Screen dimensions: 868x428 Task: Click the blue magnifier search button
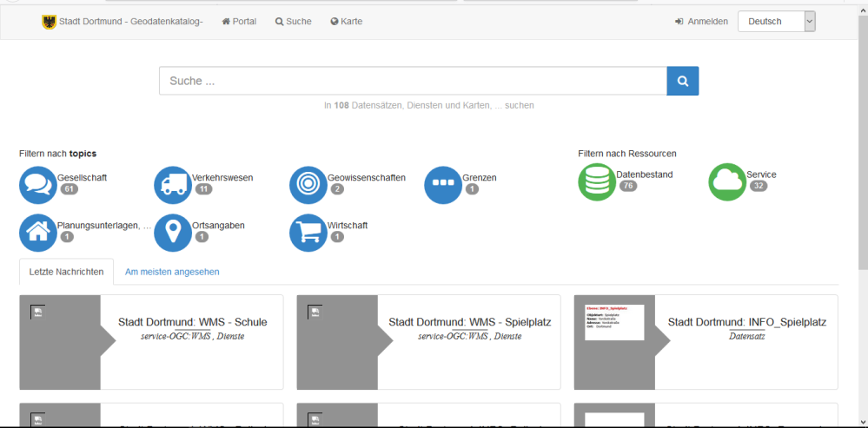(x=683, y=81)
